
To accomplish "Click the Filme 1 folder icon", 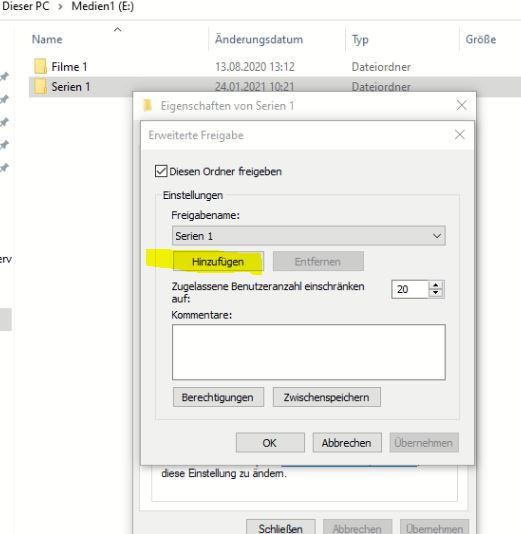I will (x=40, y=66).
